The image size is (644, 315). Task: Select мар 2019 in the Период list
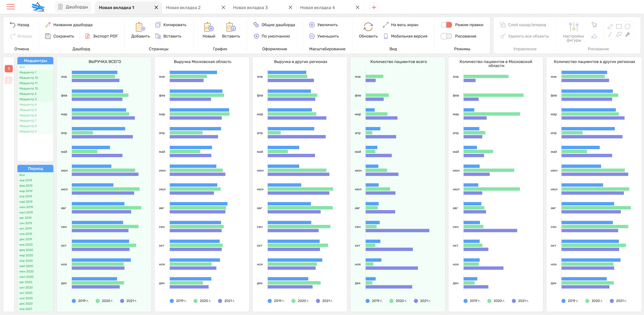pos(26,191)
